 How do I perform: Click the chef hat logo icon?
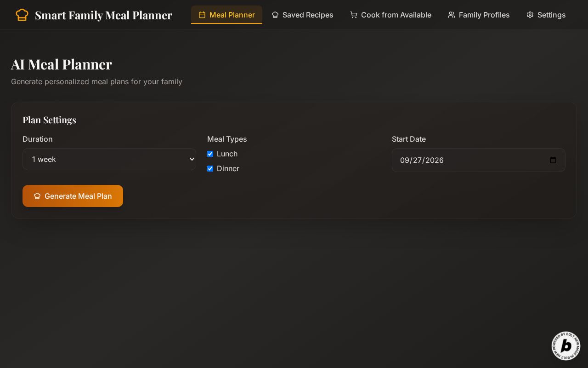[x=22, y=15]
